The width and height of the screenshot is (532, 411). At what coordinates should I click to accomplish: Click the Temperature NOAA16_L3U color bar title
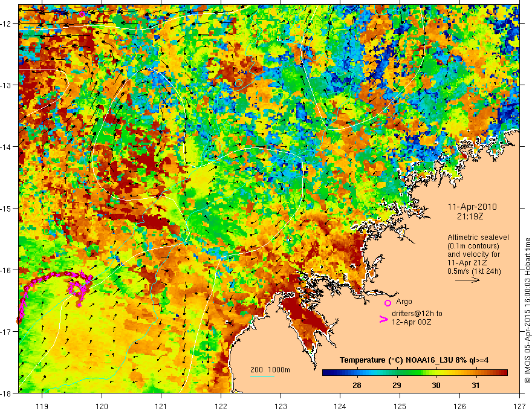[414, 360]
